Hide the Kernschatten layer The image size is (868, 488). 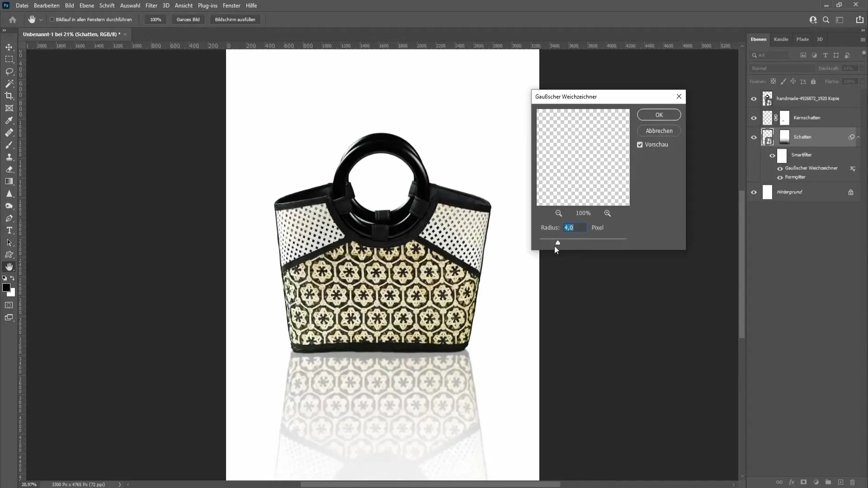pos(754,118)
